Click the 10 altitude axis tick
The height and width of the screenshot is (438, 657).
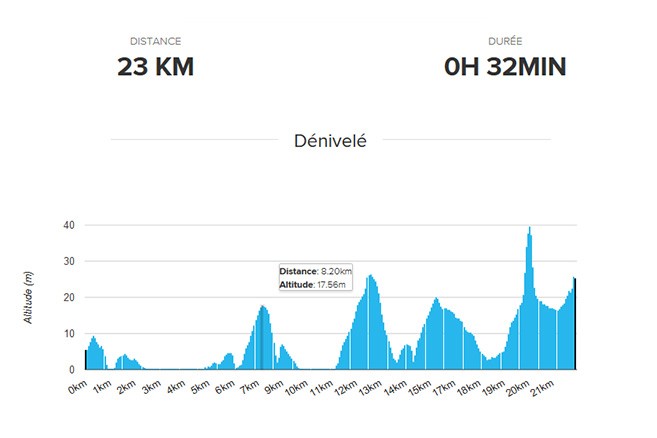pos(69,334)
